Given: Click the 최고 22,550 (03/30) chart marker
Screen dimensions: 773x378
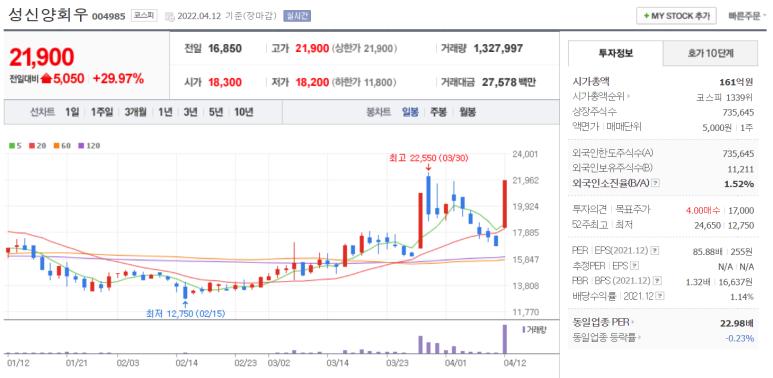Looking at the screenshot, I should [428, 158].
